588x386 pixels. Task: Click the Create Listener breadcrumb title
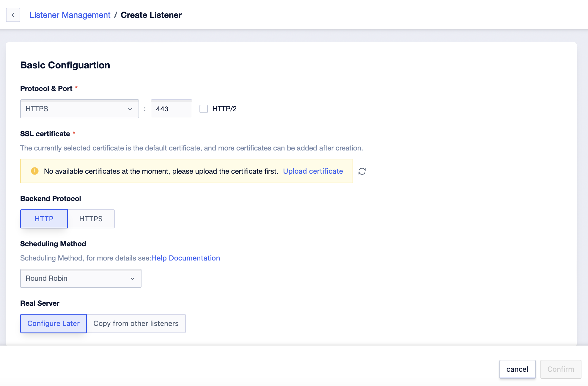[151, 15]
